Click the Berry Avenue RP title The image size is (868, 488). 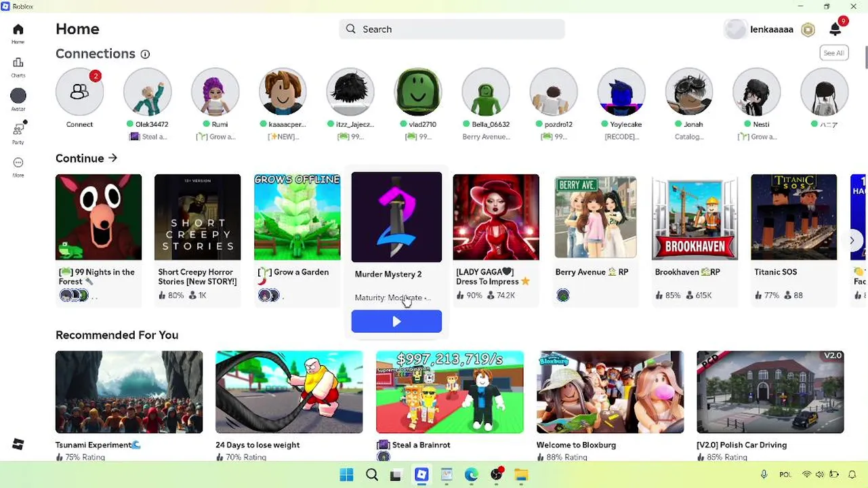click(x=592, y=272)
